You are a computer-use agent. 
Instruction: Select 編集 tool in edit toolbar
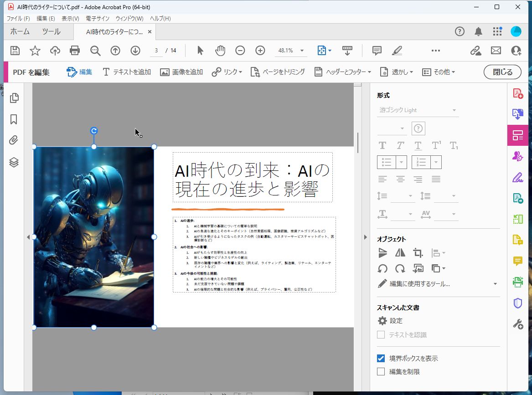pos(79,72)
